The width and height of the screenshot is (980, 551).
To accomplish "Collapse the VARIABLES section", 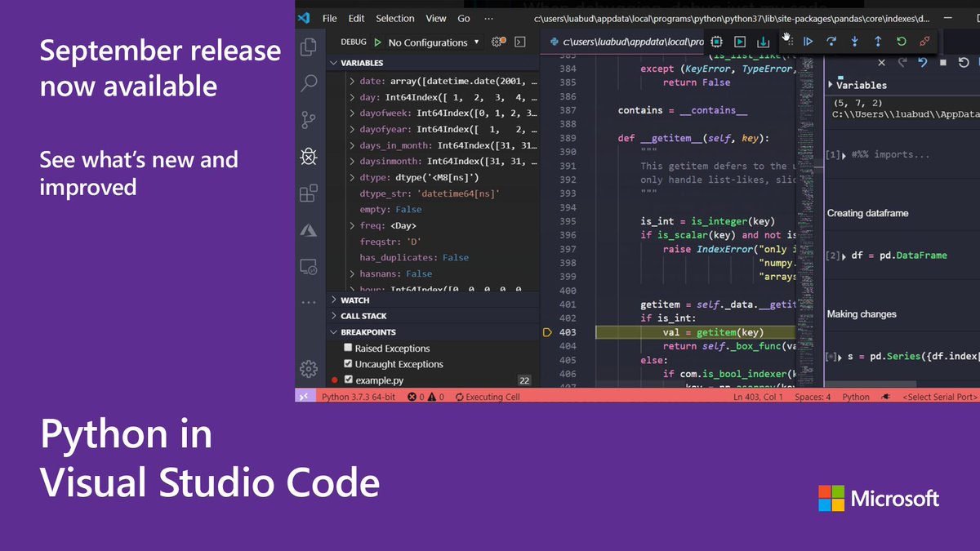I will pyautogui.click(x=433, y=63).
